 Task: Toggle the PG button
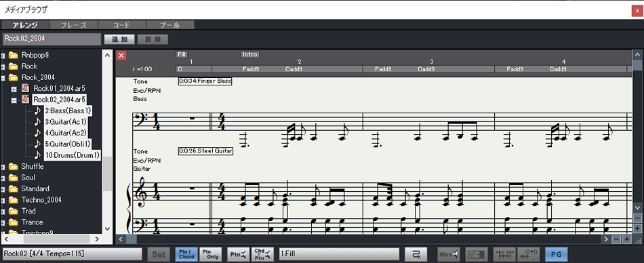pyautogui.click(x=556, y=254)
